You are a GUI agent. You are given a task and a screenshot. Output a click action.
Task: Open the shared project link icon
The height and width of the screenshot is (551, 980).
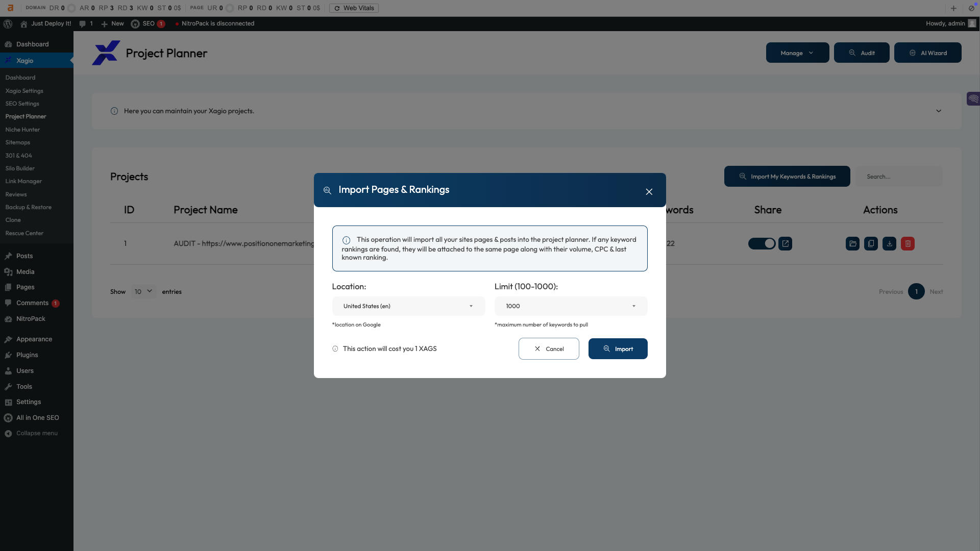tap(785, 244)
